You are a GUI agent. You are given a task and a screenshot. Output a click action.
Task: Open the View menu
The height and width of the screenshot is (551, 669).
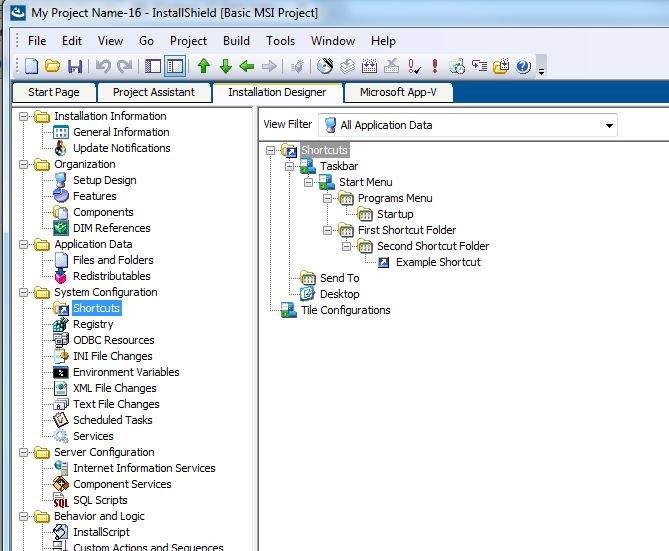[110, 41]
